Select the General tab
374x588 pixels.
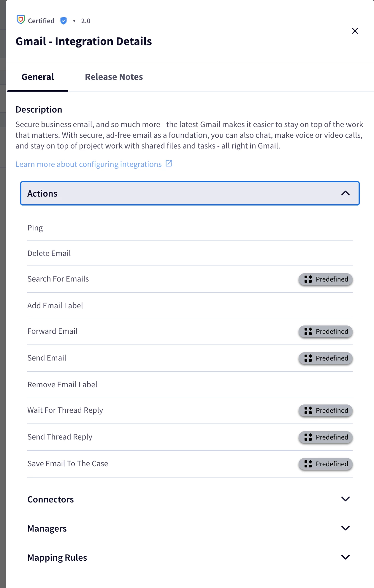pos(38,77)
